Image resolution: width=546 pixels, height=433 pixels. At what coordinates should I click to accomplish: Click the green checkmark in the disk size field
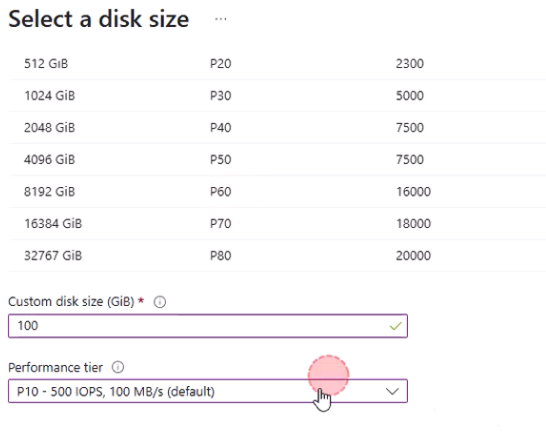396,326
